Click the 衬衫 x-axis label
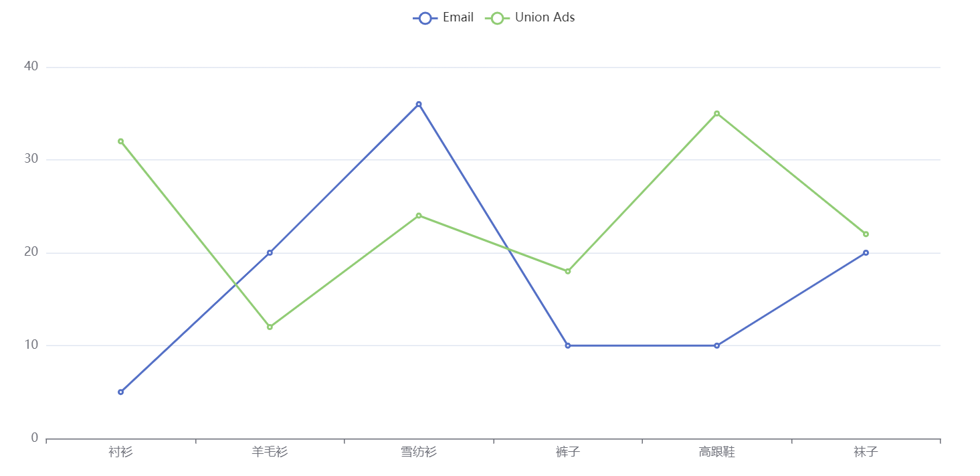 point(120,452)
